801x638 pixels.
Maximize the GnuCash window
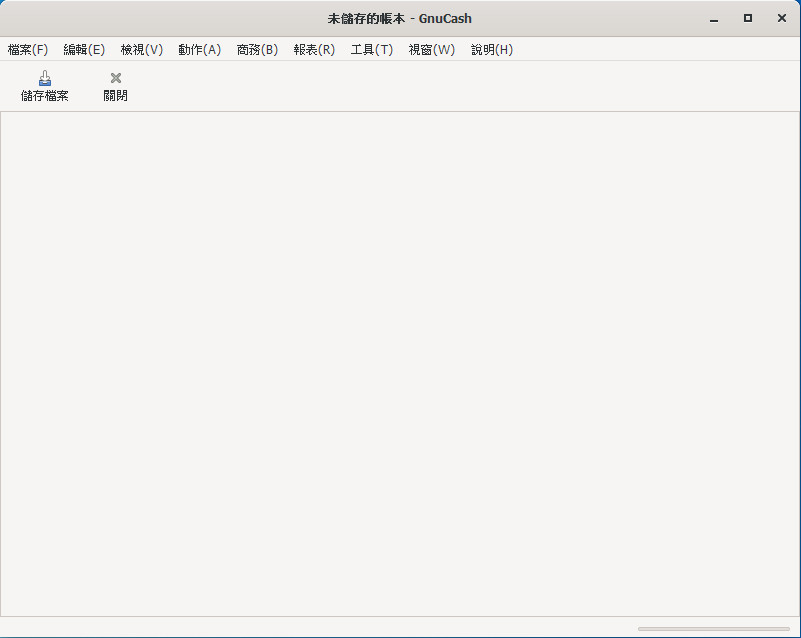pyautogui.click(x=748, y=18)
